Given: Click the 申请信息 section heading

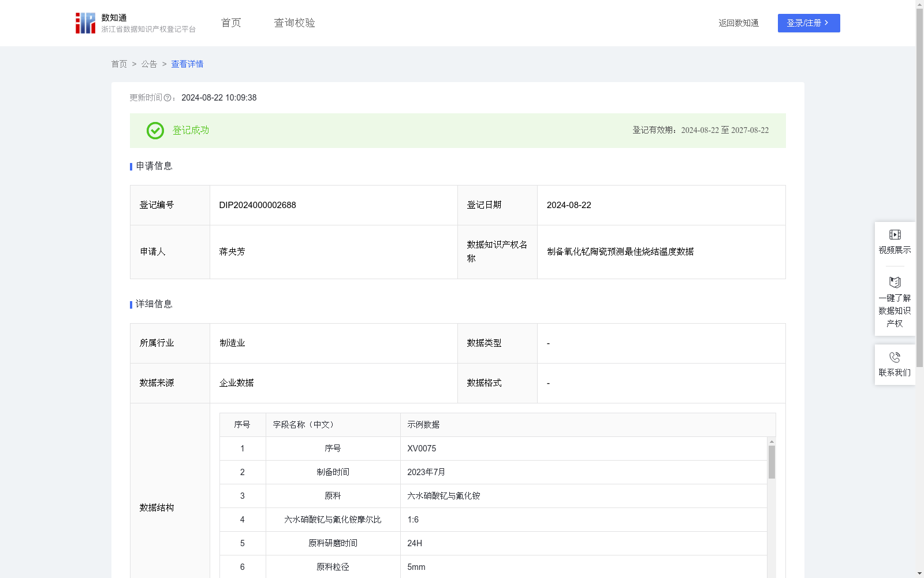Looking at the screenshot, I should click(154, 166).
